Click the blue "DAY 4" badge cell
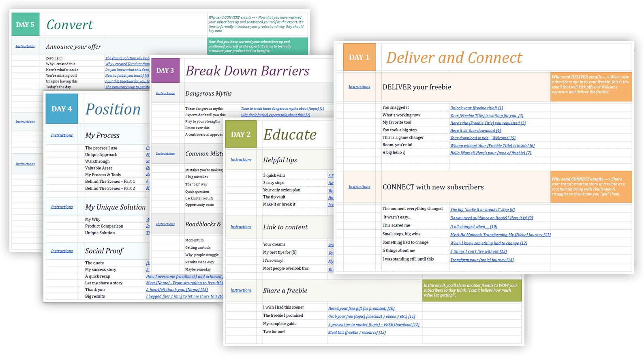This screenshot has width=644, height=361. [62, 109]
